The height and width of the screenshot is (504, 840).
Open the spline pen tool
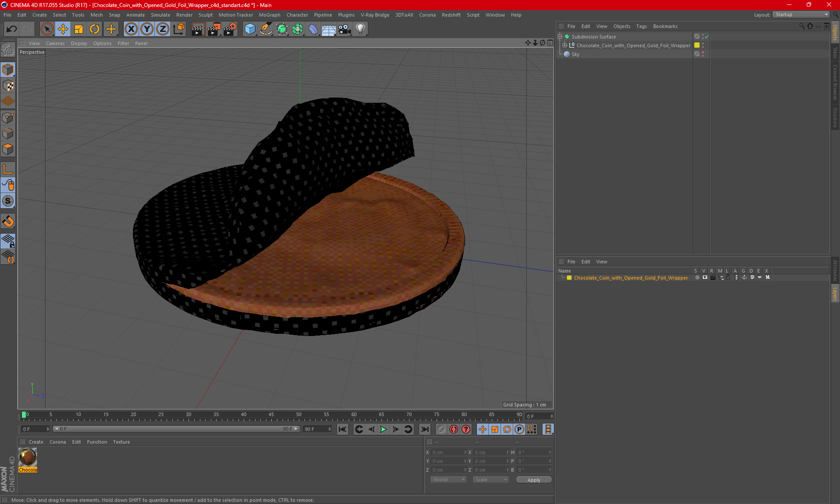click(266, 29)
